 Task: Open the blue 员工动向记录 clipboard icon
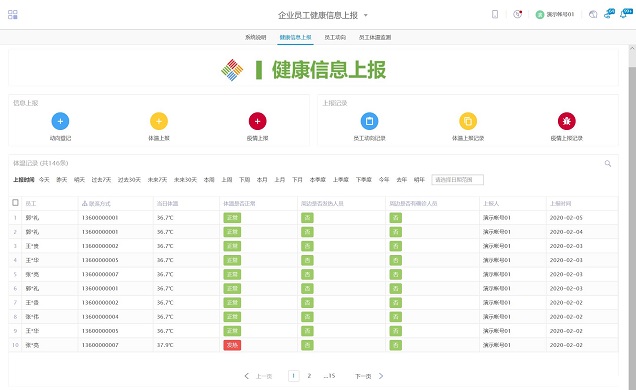pos(369,121)
